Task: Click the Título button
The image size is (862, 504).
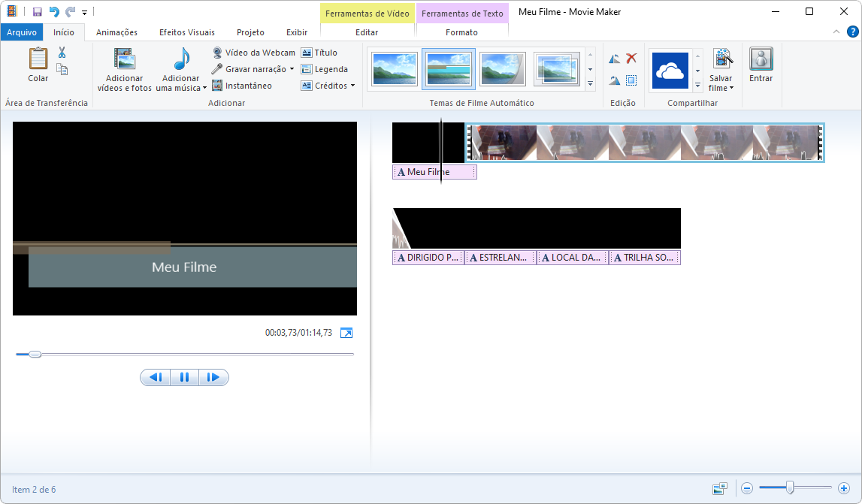Action: tap(319, 53)
